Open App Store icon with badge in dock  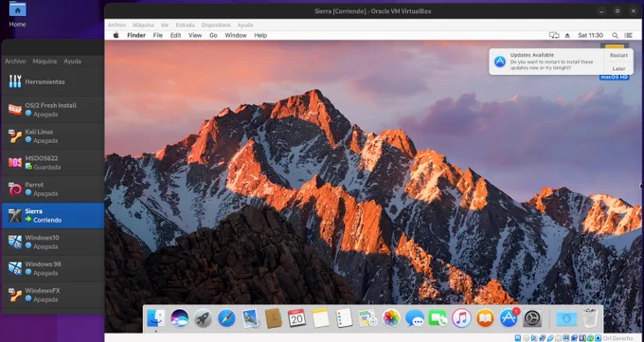(509, 318)
